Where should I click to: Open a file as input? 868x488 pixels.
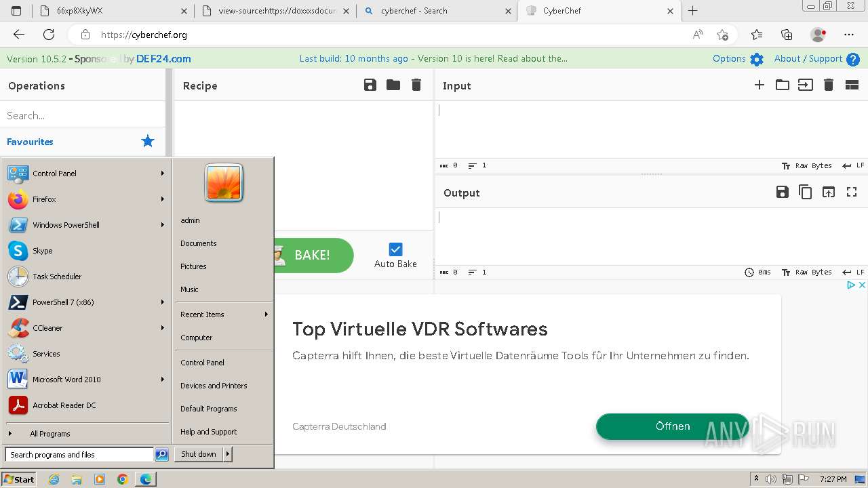(806, 85)
